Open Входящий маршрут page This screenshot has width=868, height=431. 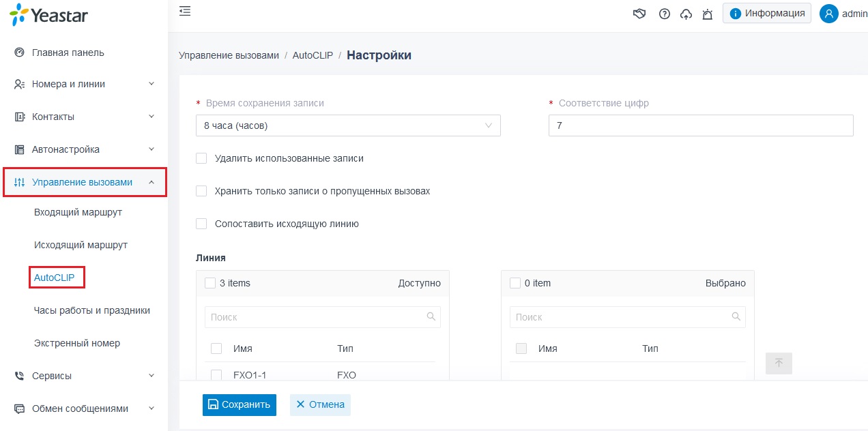(x=78, y=212)
